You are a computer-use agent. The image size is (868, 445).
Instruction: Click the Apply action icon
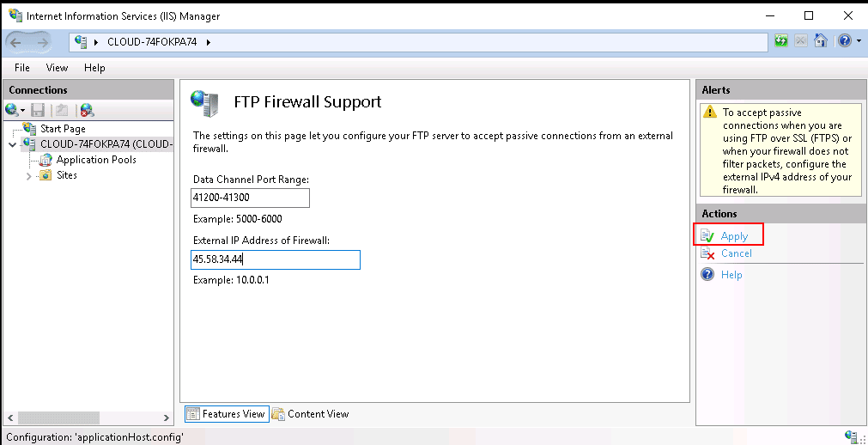click(707, 236)
